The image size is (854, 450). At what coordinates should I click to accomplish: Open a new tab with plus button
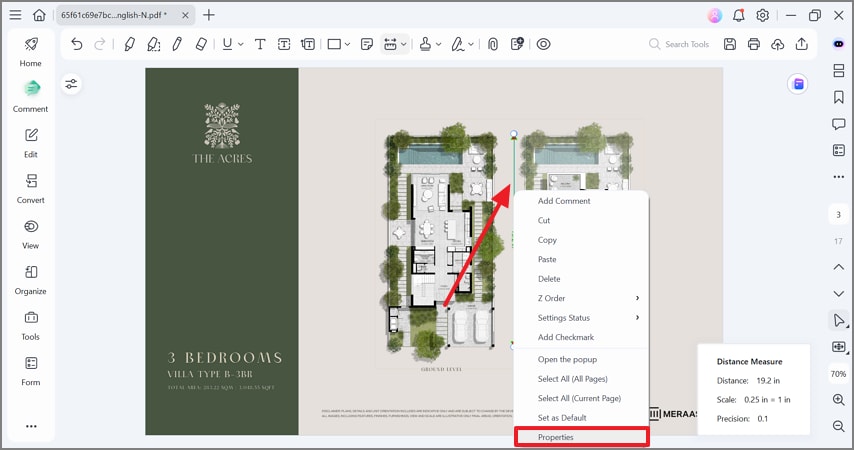click(x=209, y=15)
